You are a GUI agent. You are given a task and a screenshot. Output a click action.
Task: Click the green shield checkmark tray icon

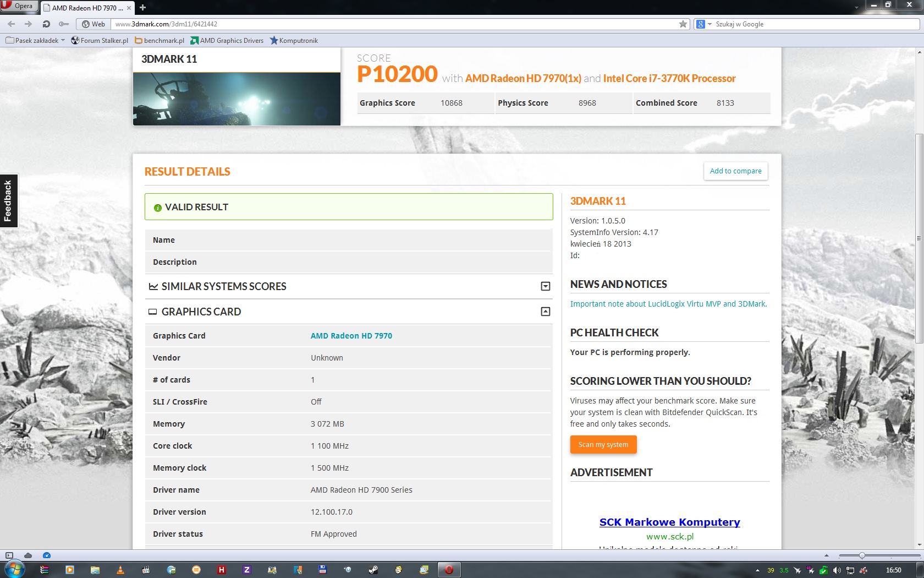(823, 570)
